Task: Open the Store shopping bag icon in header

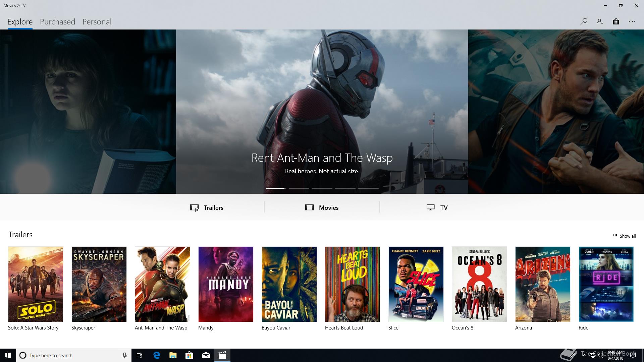Action: [616, 21]
